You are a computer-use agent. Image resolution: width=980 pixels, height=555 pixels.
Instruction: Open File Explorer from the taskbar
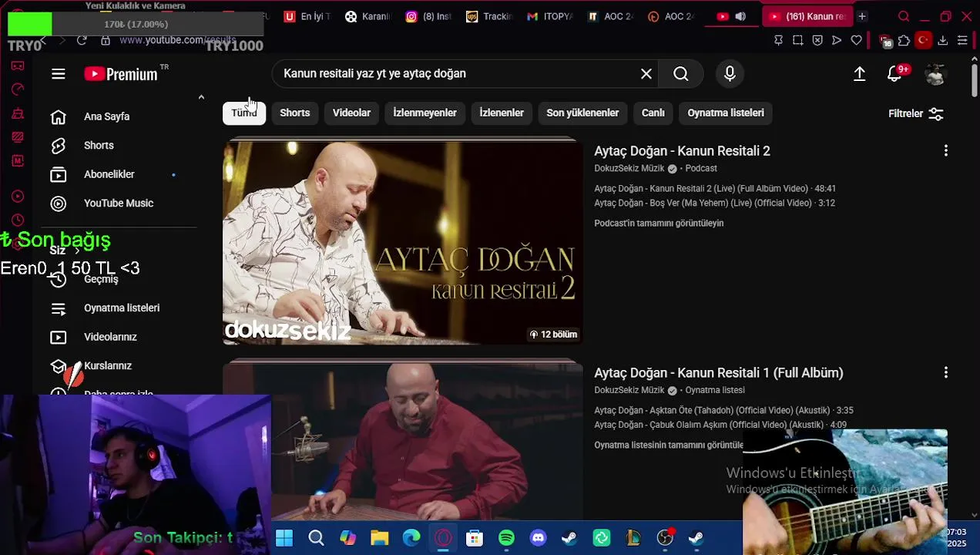click(x=379, y=538)
